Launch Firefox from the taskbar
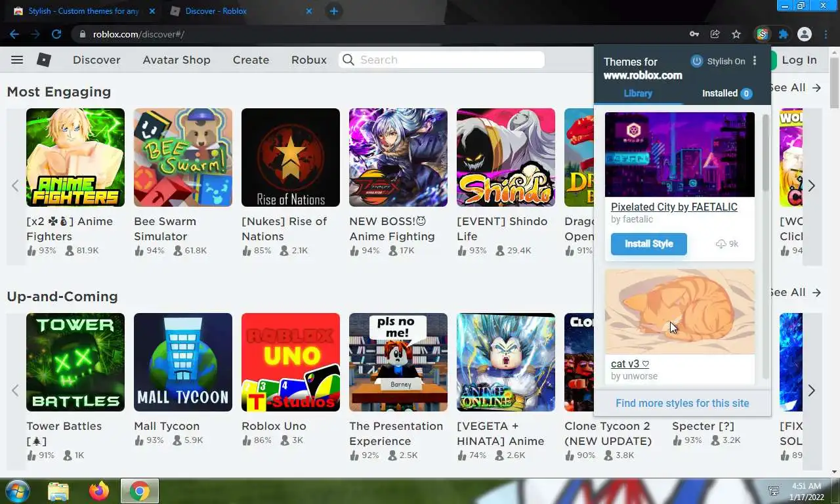The width and height of the screenshot is (840, 504). [x=99, y=491]
